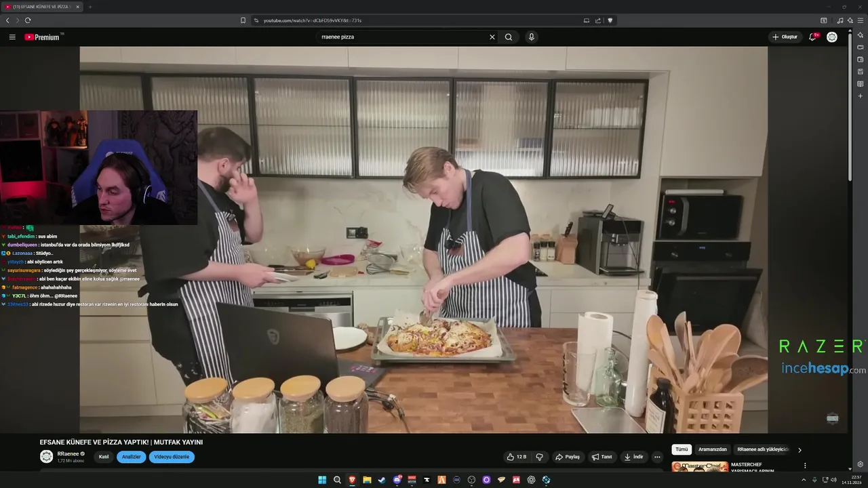The image size is (868, 488).
Task: Open Discord from the taskbar
Action: click(397, 480)
